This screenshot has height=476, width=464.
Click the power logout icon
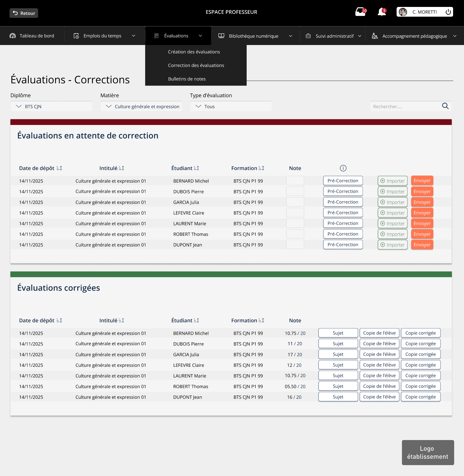(448, 12)
